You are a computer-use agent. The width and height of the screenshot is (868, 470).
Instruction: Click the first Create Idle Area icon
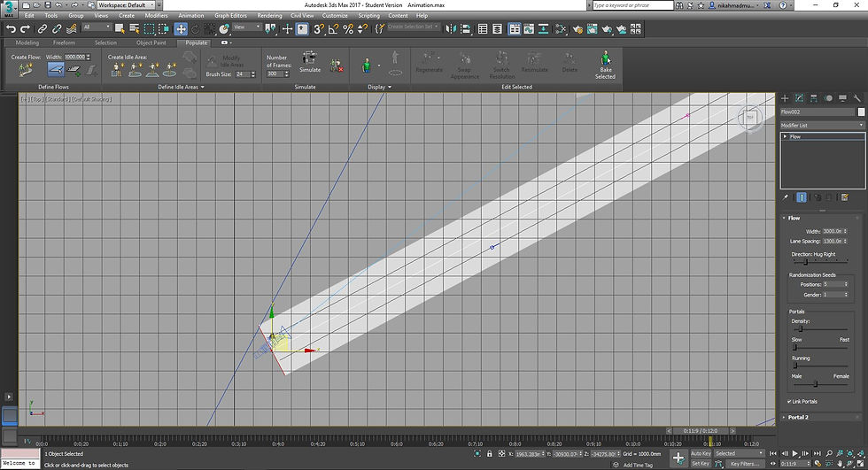117,70
